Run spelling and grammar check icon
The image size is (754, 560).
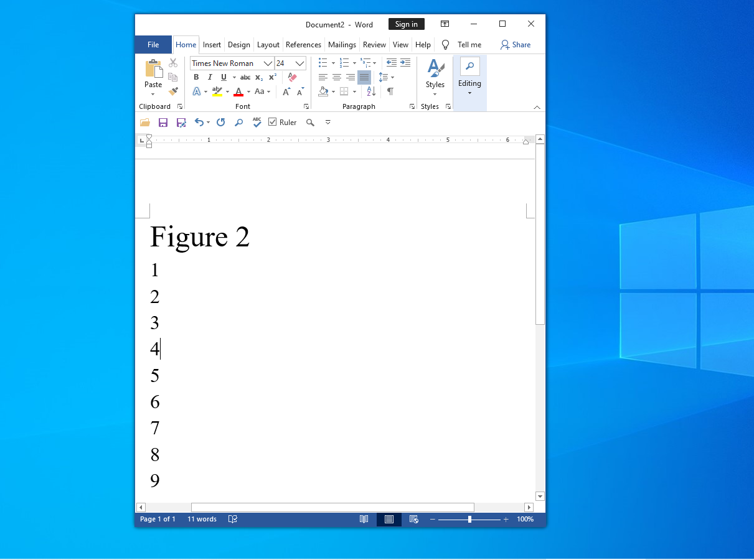coord(257,123)
